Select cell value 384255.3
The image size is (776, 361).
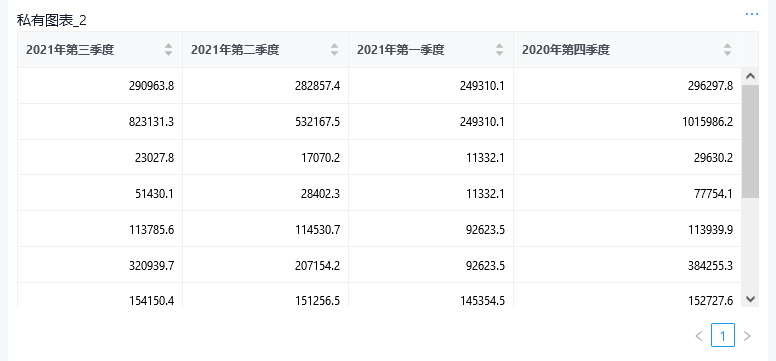click(710, 265)
